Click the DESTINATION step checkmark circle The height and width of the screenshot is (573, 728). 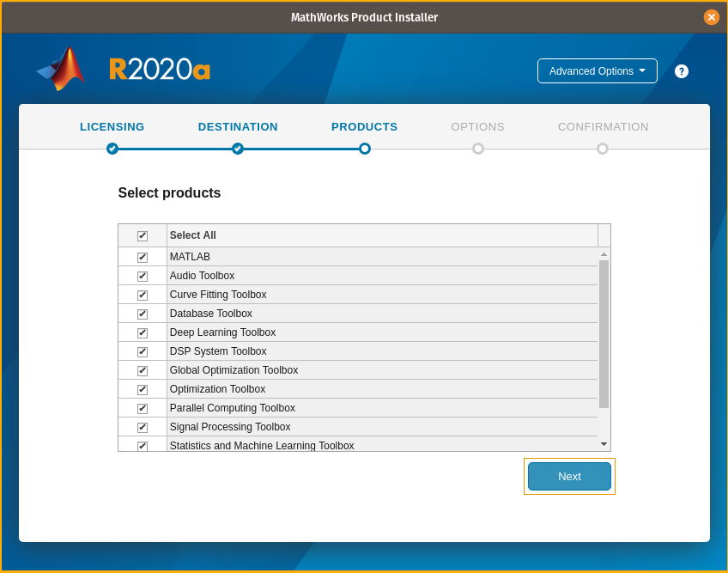pos(238,149)
